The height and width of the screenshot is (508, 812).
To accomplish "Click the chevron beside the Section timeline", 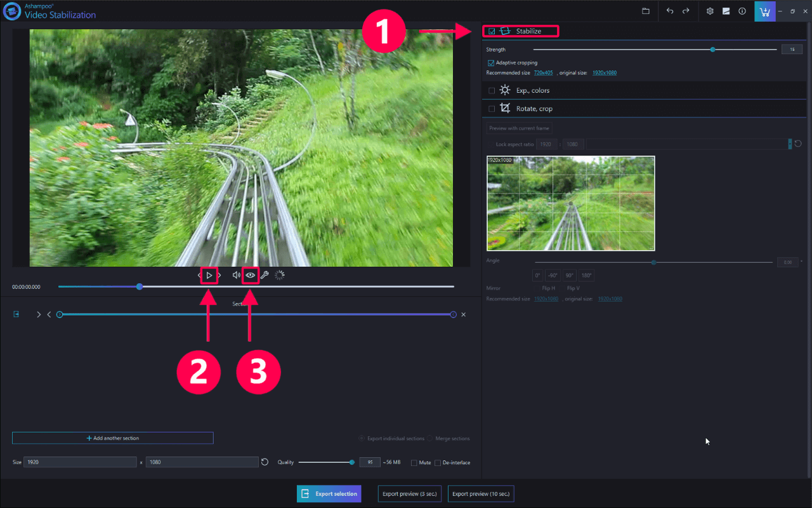I will pos(39,314).
